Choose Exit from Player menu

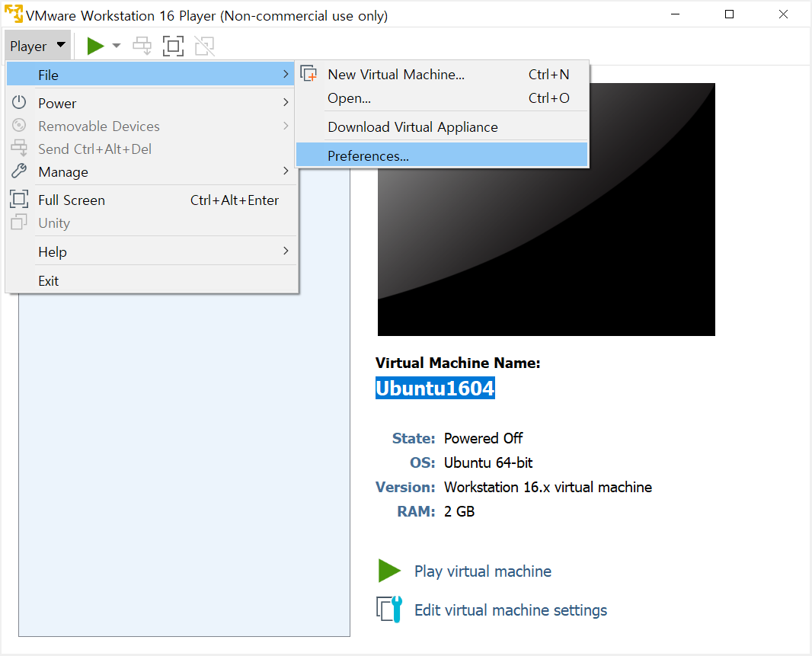point(151,281)
